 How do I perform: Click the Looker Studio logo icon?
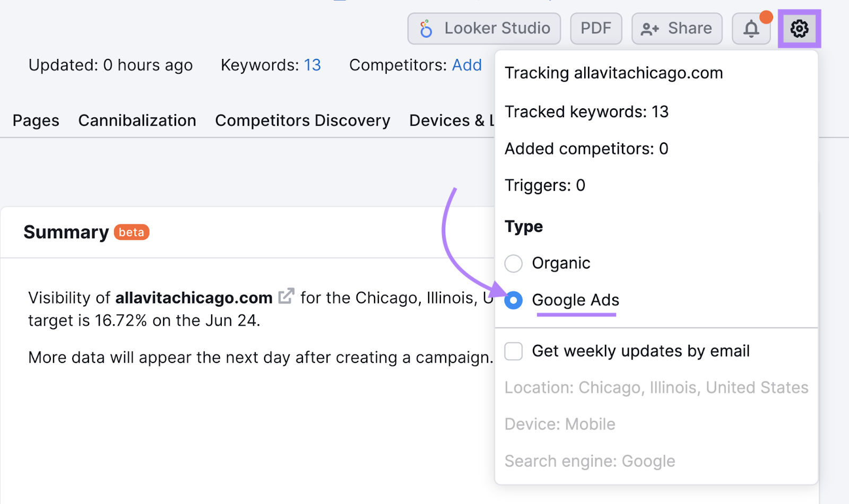[426, 28]
